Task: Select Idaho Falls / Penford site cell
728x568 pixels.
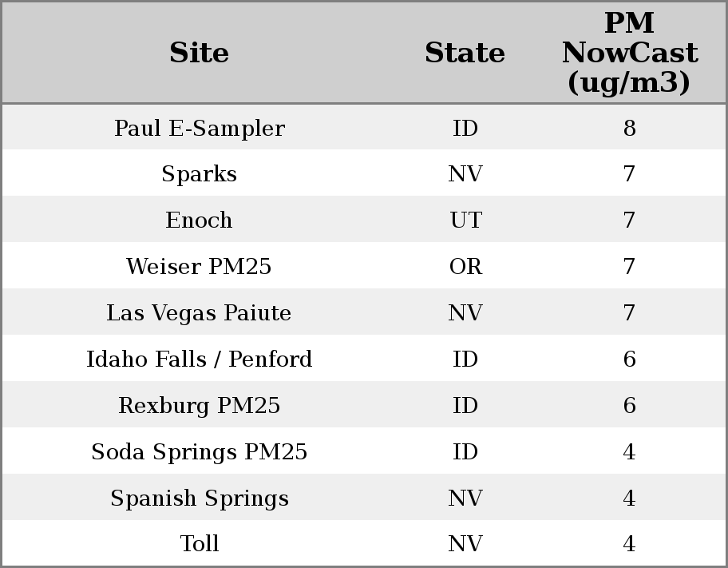Action: click(x=199, y=359)
